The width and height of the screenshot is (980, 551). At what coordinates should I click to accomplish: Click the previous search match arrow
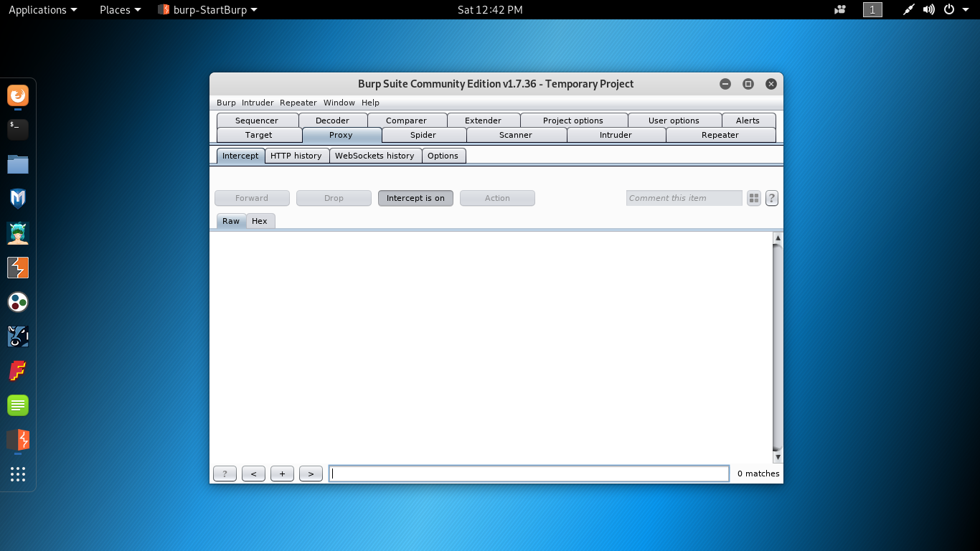click(253, 474)
